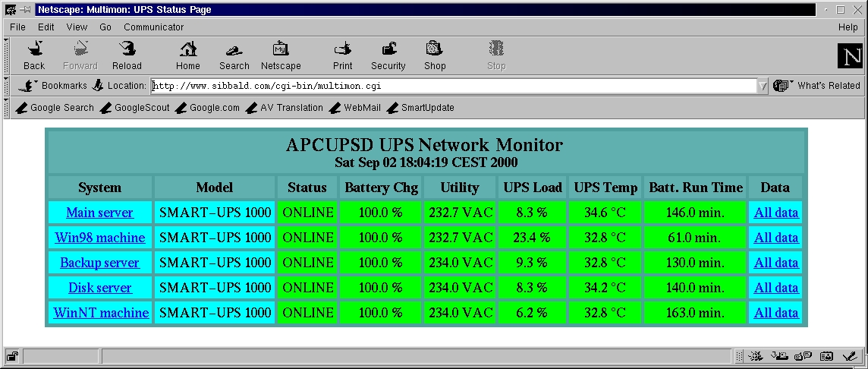This screenshot has height=369, width=868.
Task: Open the Help menu
Action: pos(848,27)
